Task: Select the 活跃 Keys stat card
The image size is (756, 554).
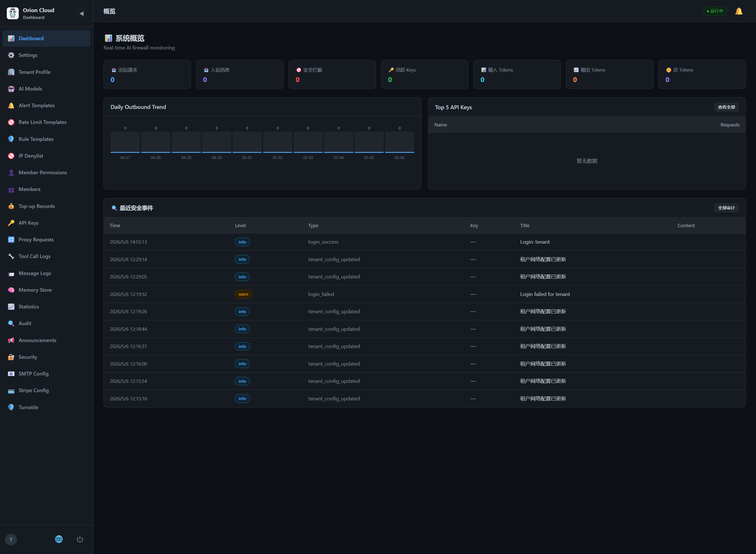Action: pyautogui.click(x=424, y=74)
